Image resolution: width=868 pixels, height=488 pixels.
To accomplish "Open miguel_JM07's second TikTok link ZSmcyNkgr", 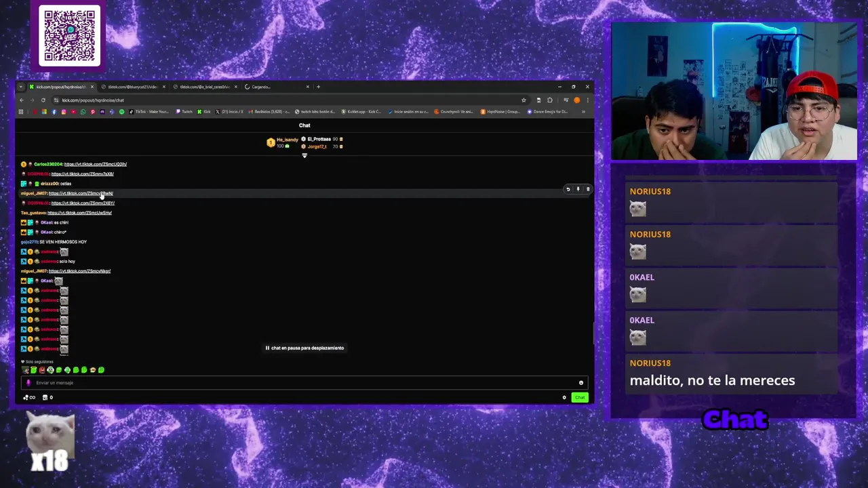I will (79, 271).
